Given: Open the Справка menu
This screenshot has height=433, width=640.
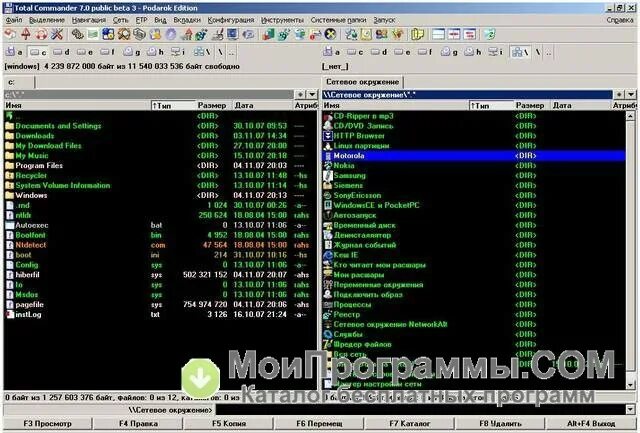Looking at the screenshot, I should [620, 20].
